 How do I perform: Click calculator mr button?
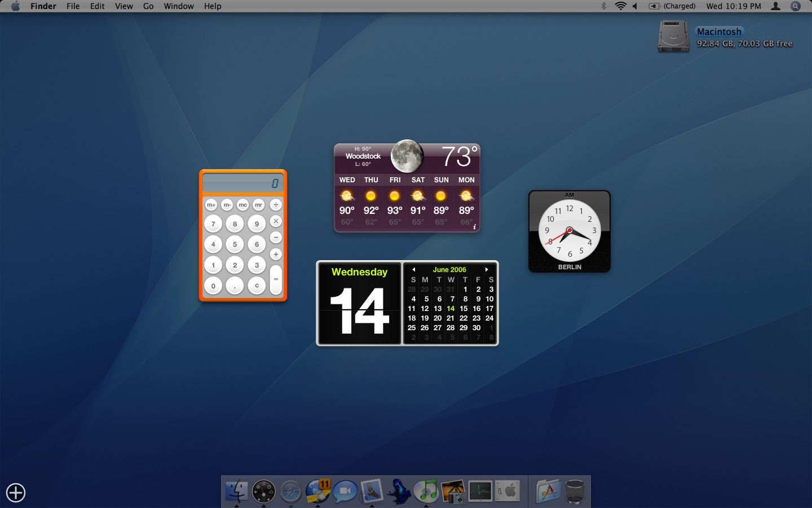258,205
